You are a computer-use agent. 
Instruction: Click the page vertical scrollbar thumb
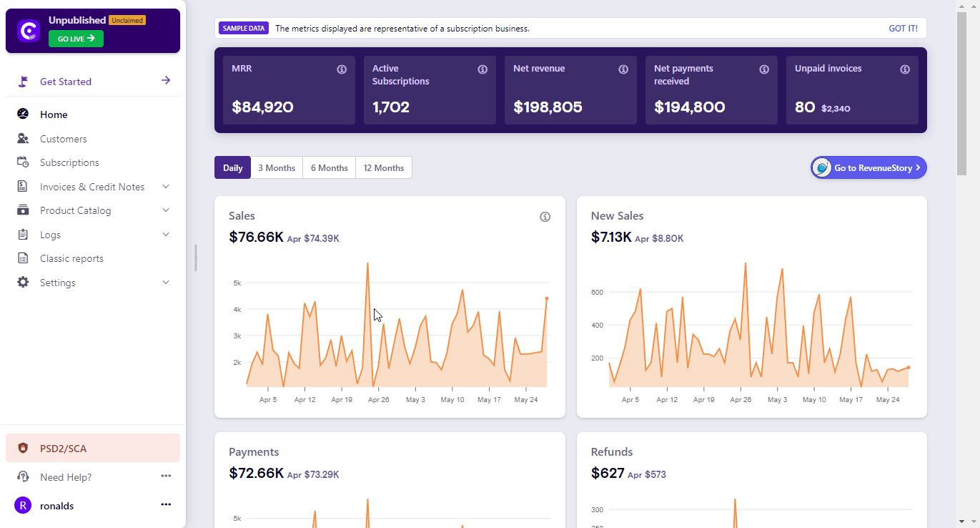click(x=961, y=93)
